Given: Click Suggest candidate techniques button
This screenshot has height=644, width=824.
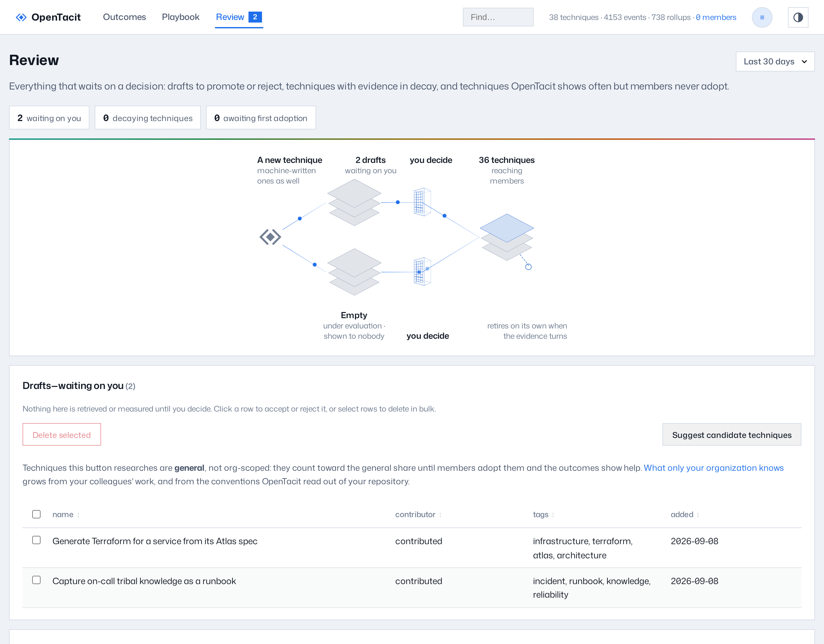Looking at the screenshot, I should click(x=732, y=434).
